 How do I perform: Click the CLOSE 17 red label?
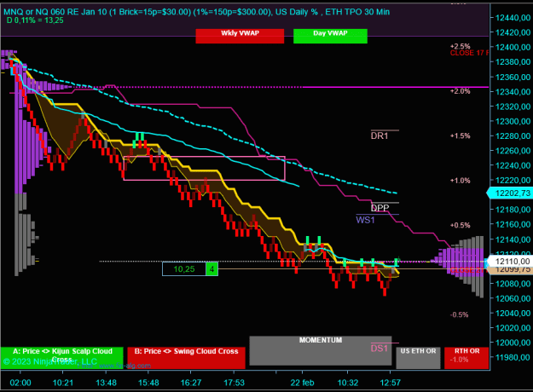click(x=469, y=53)
